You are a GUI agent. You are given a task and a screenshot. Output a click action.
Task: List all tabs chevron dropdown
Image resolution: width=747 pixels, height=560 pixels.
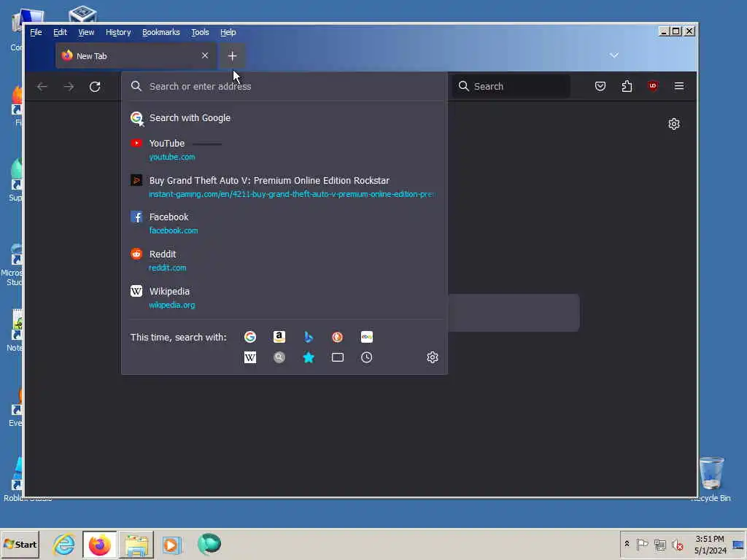coord(614,55)
